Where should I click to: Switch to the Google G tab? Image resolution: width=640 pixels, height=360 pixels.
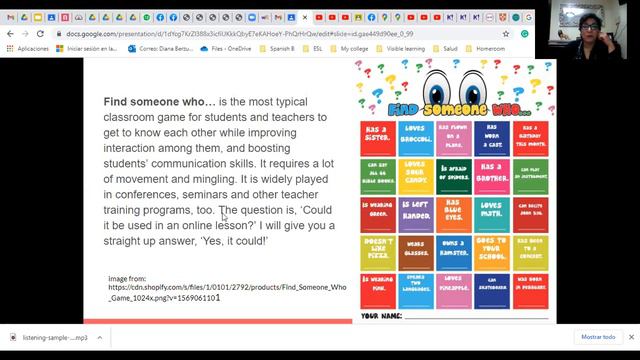point(529,18)
